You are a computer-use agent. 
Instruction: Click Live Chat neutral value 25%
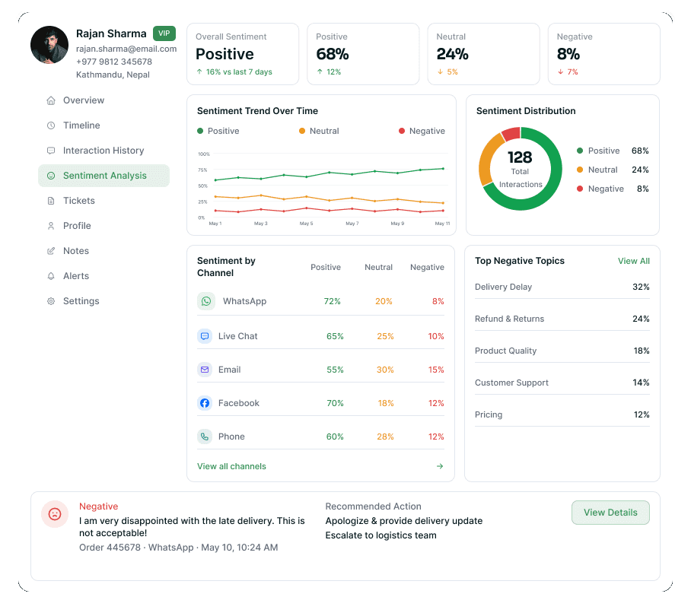[x=385, y=336]
